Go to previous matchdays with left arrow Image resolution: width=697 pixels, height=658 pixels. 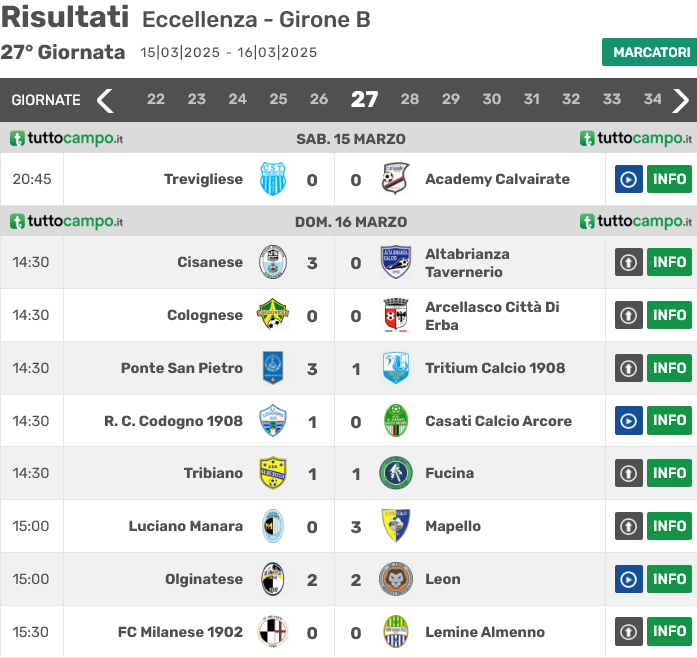[105, 100]
